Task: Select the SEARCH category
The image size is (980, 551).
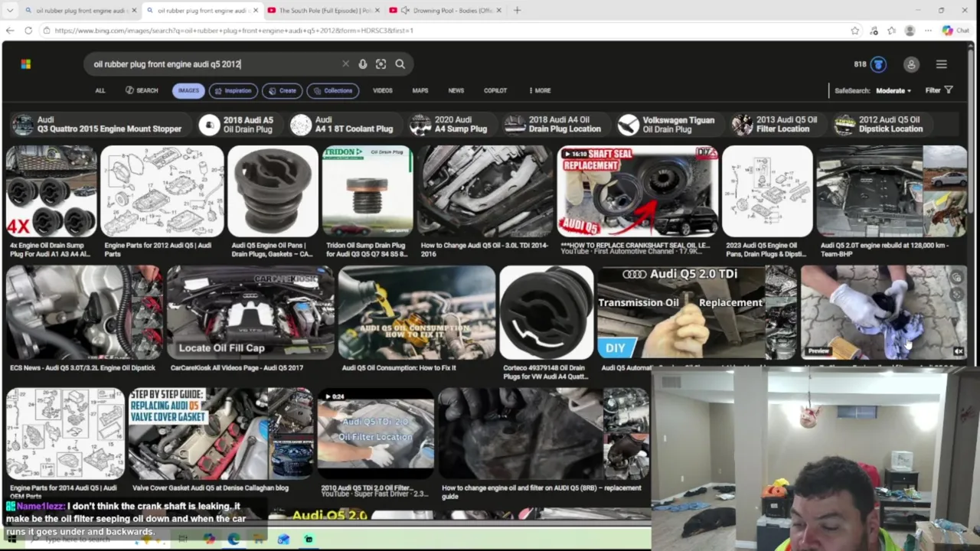Action: click(x=142, y=90)
